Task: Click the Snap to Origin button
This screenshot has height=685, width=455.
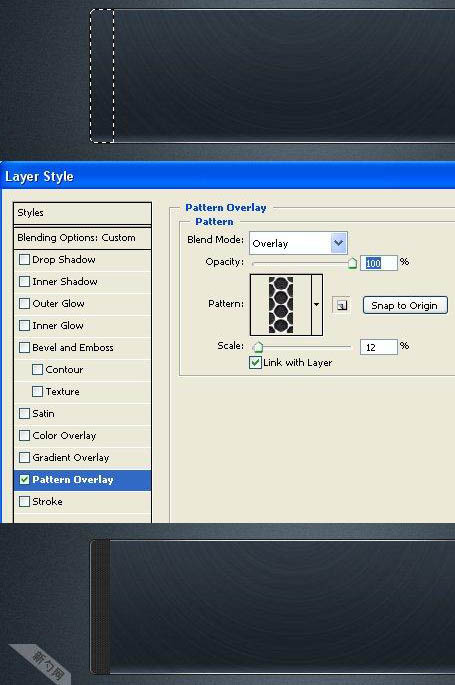Action: point(405,305)
